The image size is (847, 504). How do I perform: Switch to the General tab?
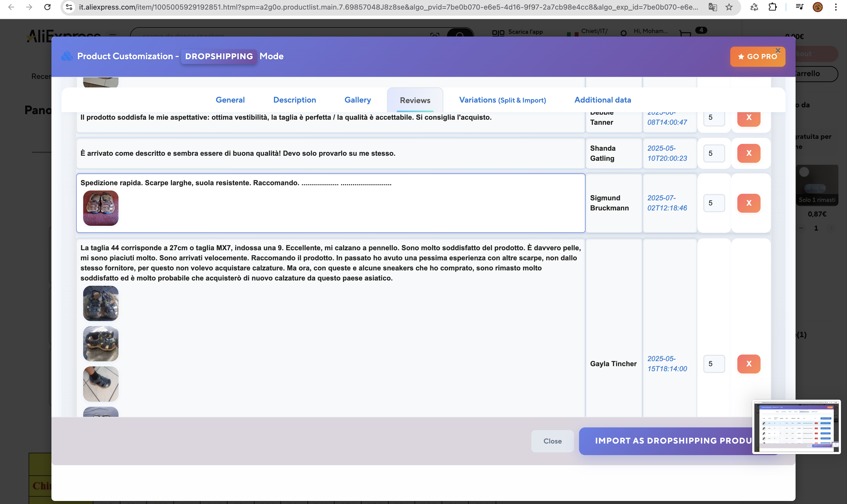click(x=230, y=100)
